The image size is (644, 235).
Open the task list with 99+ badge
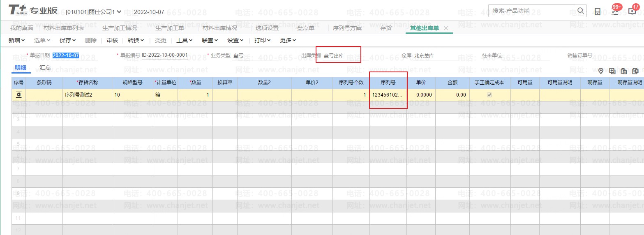coord(615,12)
